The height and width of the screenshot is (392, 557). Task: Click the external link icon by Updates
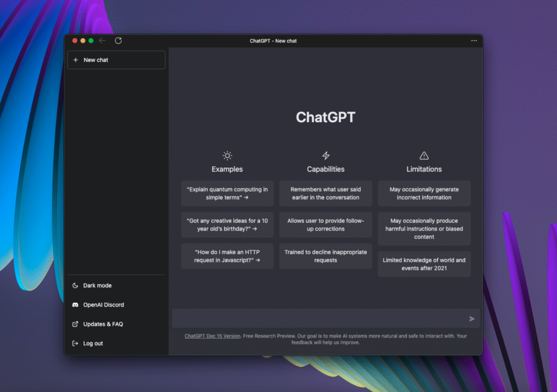(75, 324)
